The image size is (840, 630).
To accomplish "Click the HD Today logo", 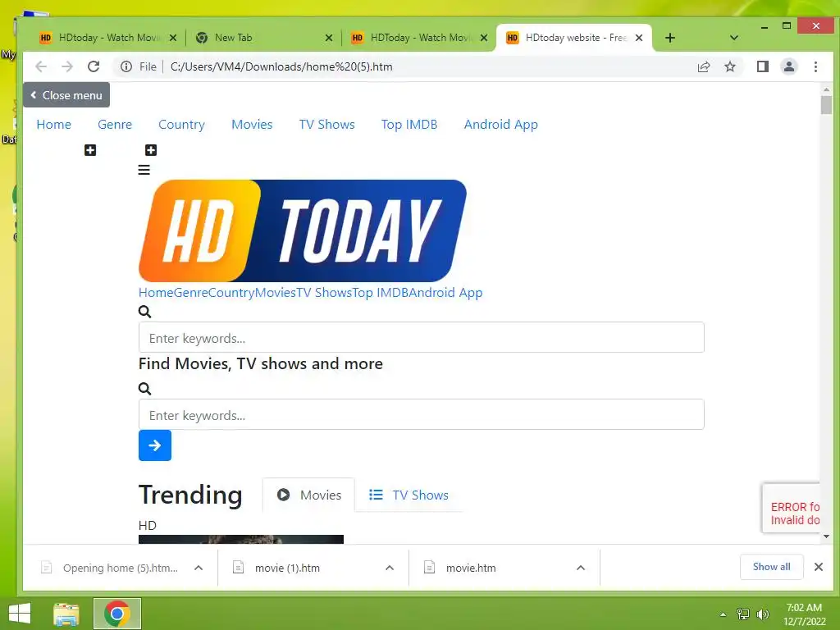I will (x=303, y=231).
